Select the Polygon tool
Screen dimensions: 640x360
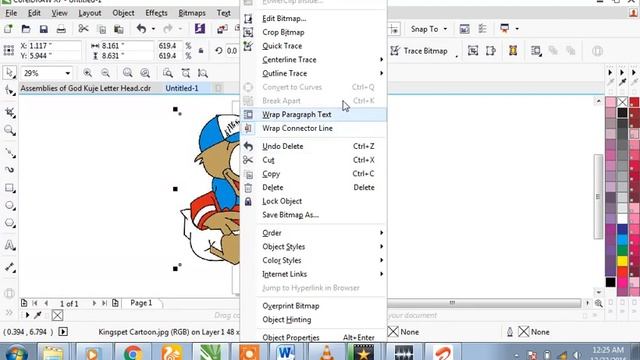(x=9, y=223)
